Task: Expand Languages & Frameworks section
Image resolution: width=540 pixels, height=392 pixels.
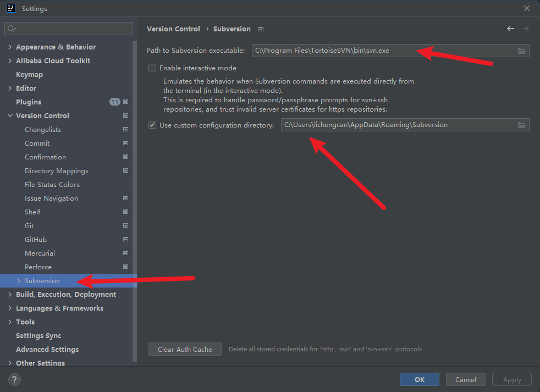Action: 10,308
